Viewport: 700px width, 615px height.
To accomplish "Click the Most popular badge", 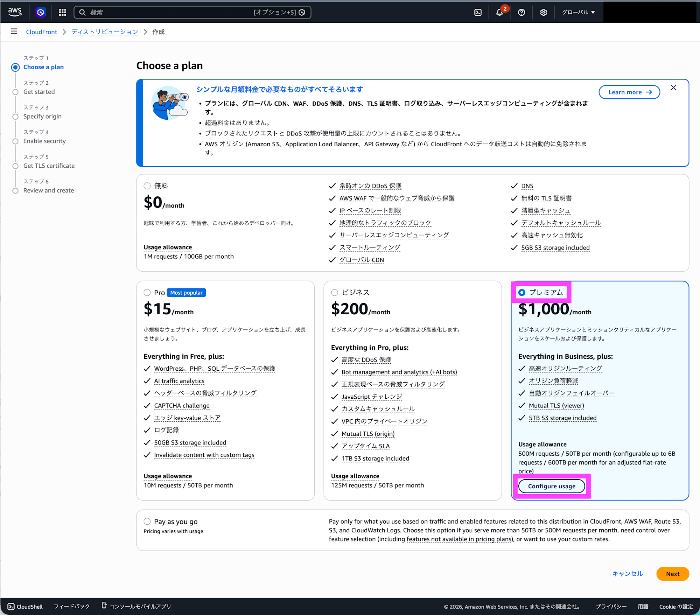I will tap(186, 293).
